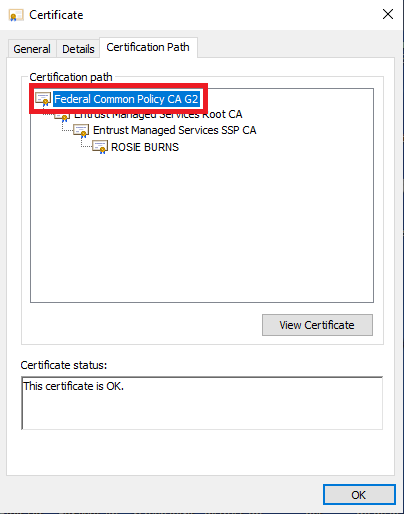Screen dimensions: 404x514
Task: Select the Federal Common Policy CA G2 certificate icon
Action: click(x=43, y=99)
